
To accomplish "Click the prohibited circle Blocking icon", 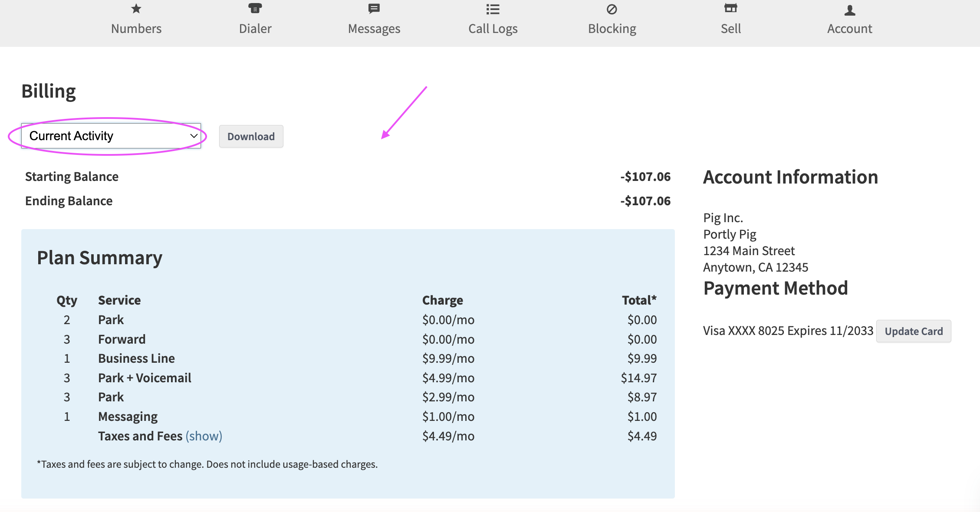I will (612, 9).
